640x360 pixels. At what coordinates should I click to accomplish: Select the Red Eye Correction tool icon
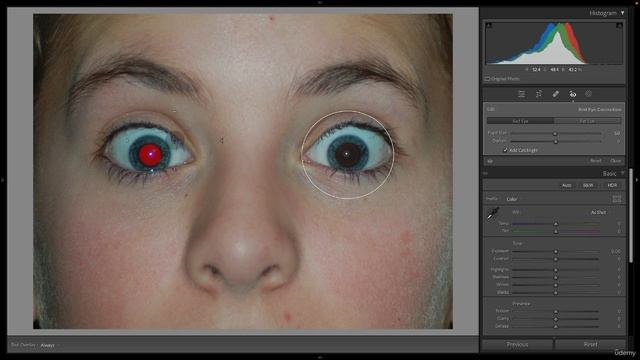573,94
